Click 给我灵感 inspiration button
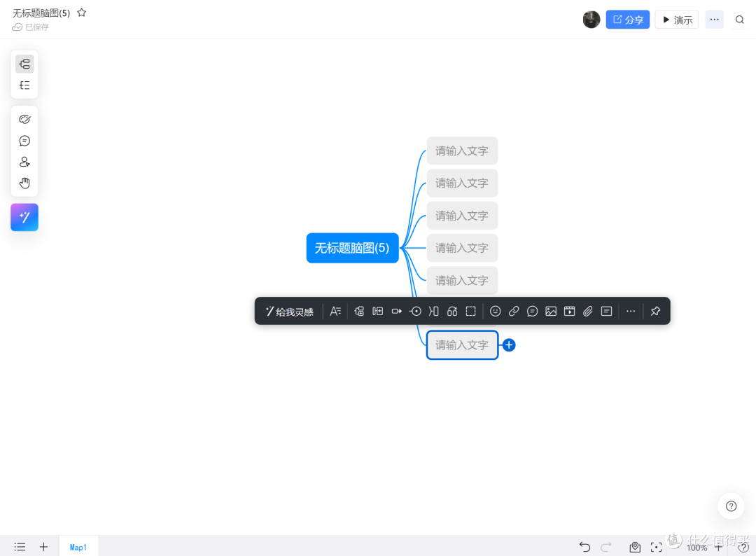This screenshot has width=756, height=556. (289, 312)
